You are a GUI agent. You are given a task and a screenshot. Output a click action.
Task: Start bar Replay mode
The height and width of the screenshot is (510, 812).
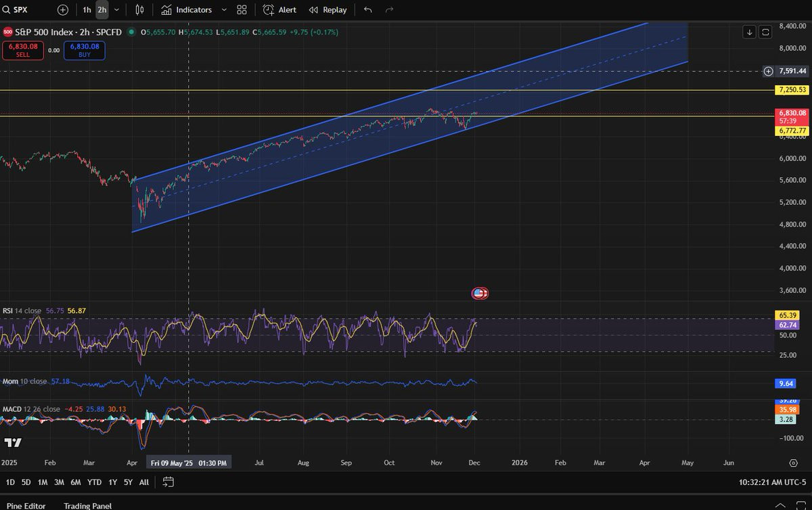click(x=328, y=10)
